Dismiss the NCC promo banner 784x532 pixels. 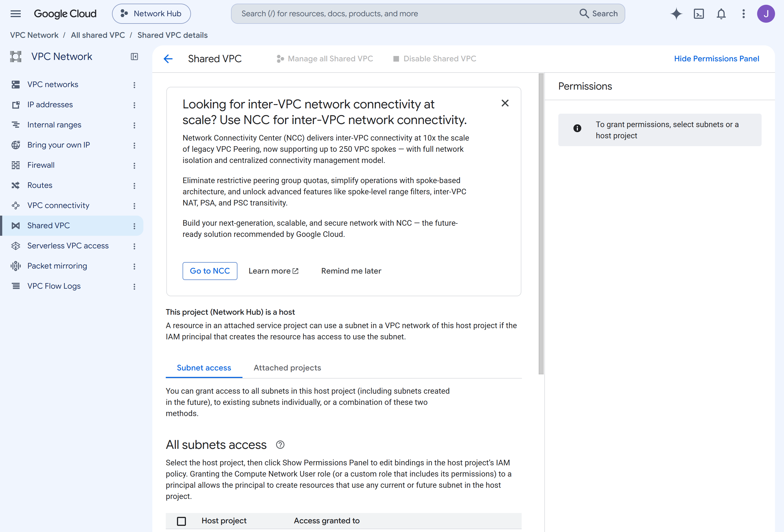click(x=505, y=103)
